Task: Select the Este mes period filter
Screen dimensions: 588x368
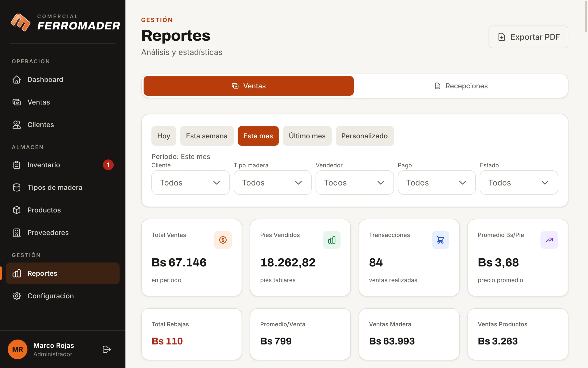Action: (258, 136)
